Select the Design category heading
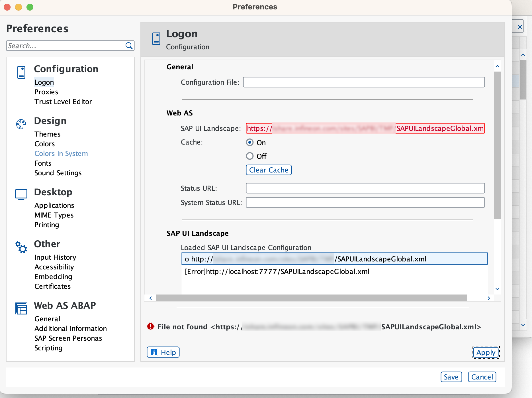 pos(50,121)
